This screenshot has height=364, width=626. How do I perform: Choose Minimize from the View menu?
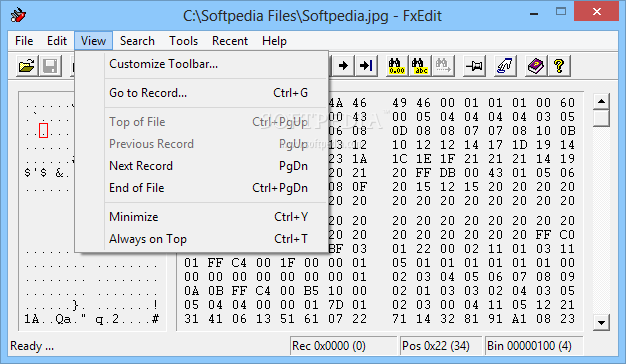click(201, 217)
